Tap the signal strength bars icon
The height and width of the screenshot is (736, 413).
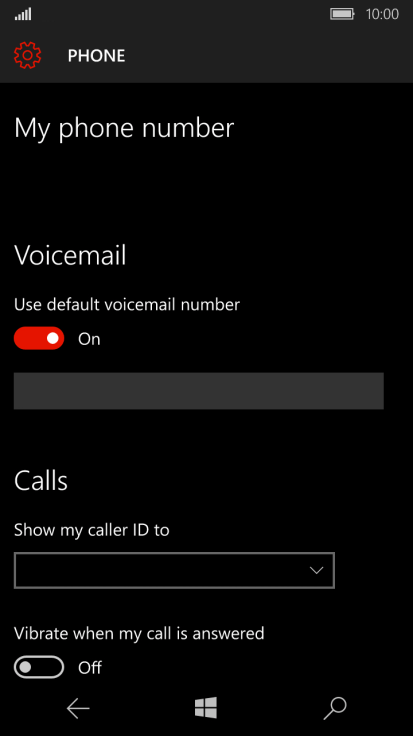[x=23, y=15]
